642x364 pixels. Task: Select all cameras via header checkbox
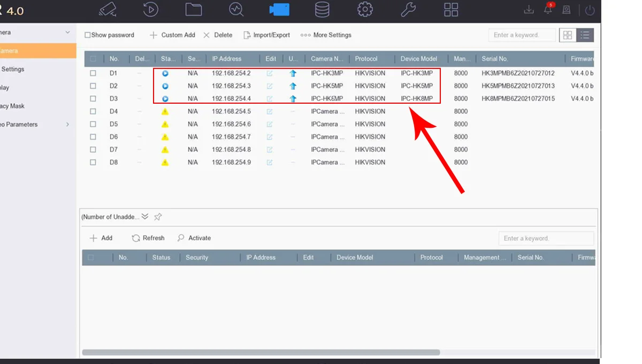93,59
